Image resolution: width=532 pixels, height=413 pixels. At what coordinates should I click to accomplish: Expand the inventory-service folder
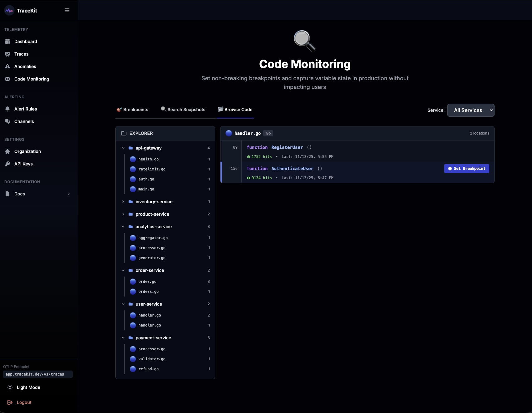[123, 202]
